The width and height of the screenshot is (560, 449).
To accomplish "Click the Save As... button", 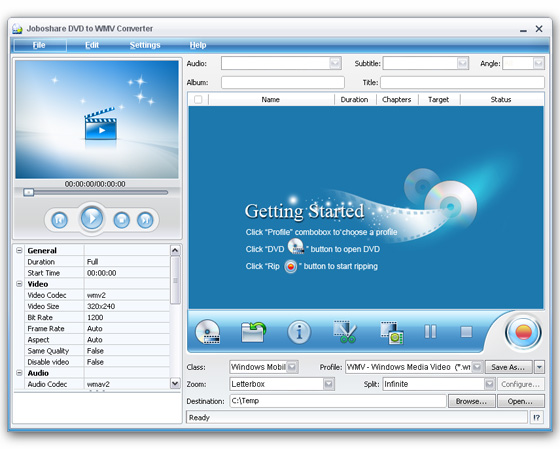I will [509, 367].
